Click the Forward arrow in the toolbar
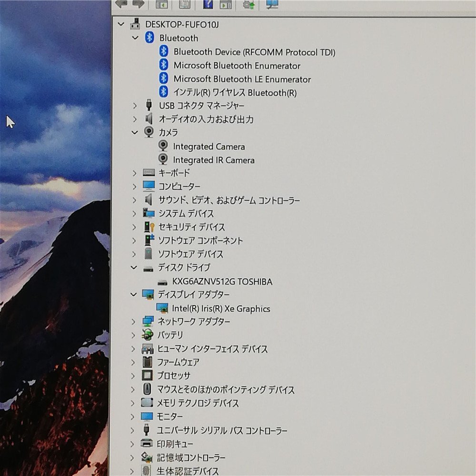Screen dimensions: 476x476 click(x=139, y=4)
